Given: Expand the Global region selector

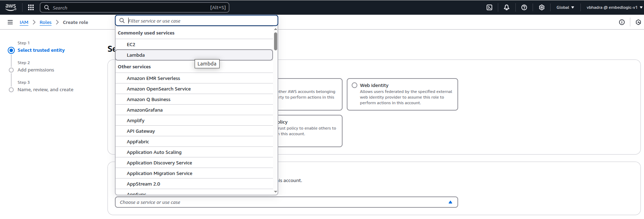Looking at the screenshot, I should tap(565, 7).
